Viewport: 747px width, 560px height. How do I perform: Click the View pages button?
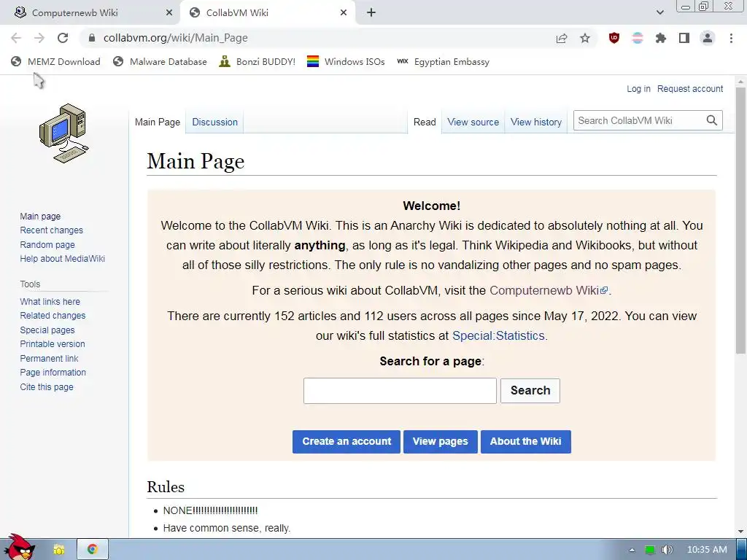(x=440, y=441)
